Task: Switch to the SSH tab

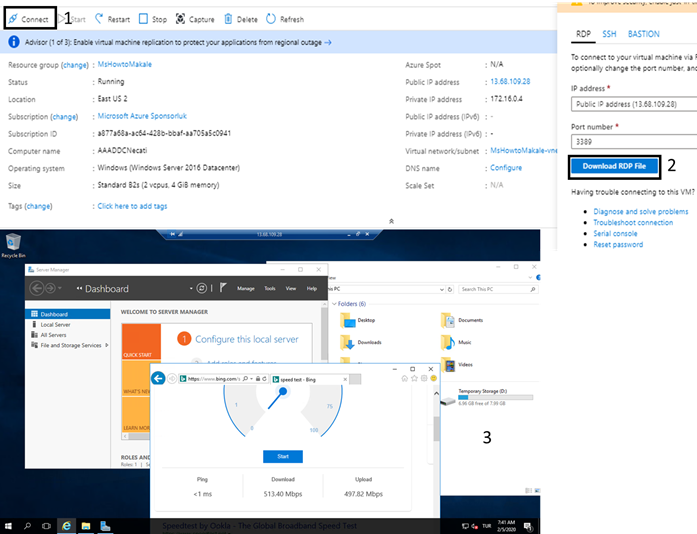Action: pos(609,34)
